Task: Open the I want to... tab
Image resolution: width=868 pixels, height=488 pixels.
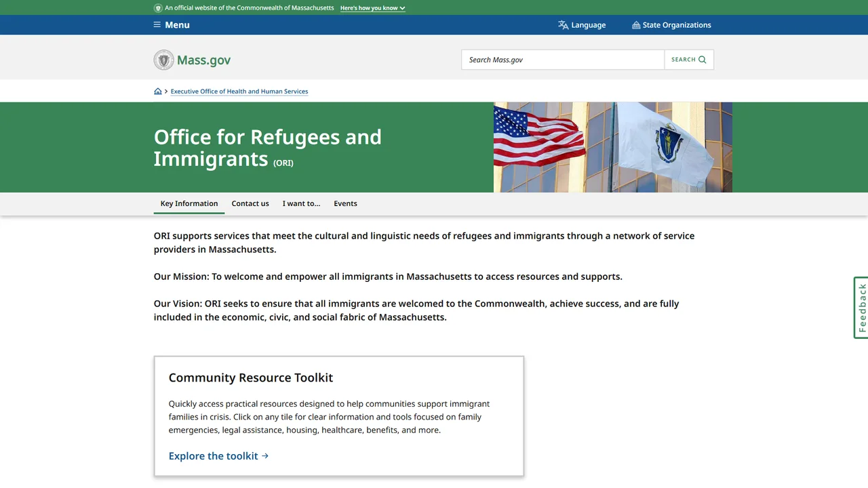Action: point(301,203)
